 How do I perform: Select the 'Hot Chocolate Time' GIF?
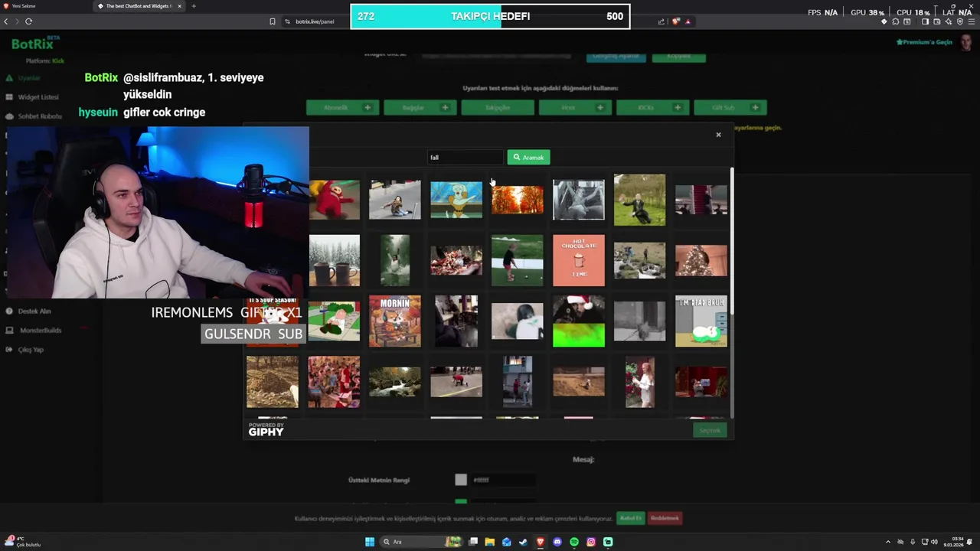pyautogui.click(x=579, y=260)
